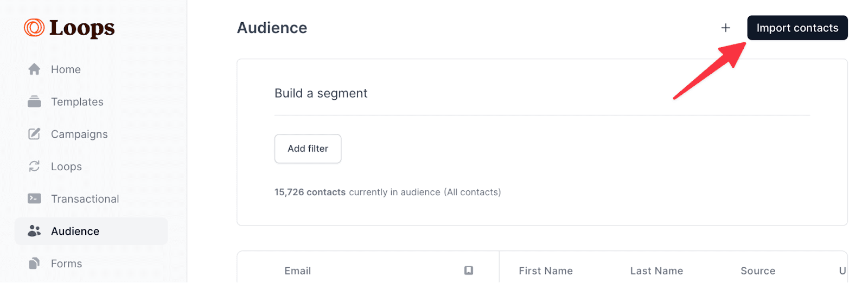Click the First Name column header
The image size is (868, 283).
pos(545,271)
